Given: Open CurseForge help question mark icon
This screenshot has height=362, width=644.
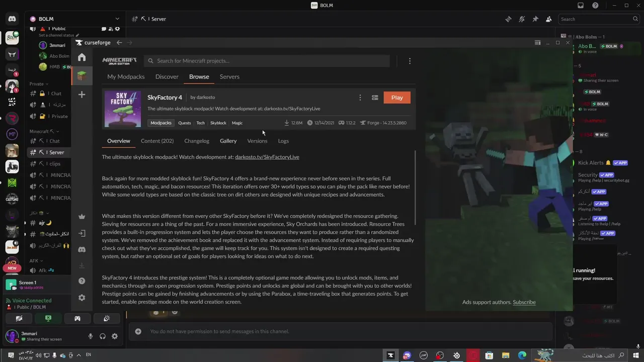Looking at the screenshot, I should (82, 281).
